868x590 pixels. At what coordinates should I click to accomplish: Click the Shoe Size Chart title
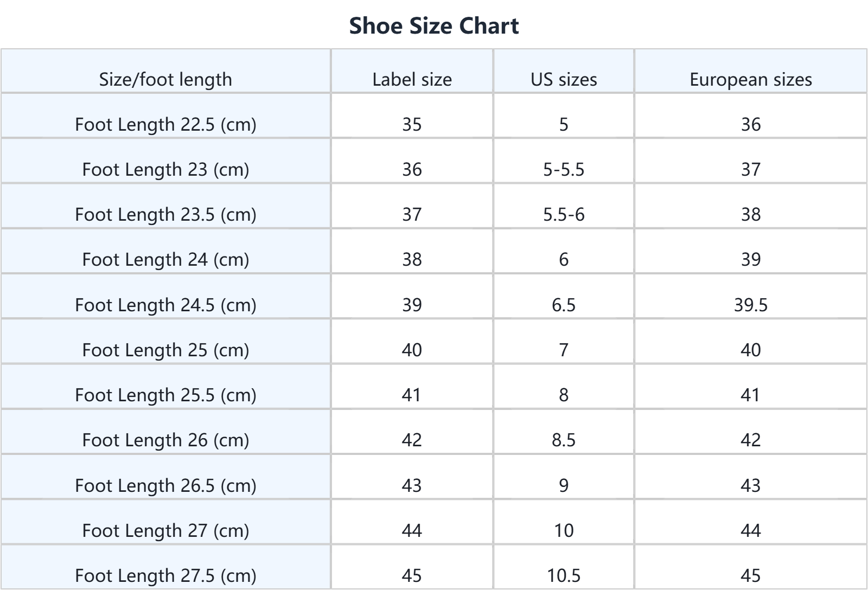[434, 25]
